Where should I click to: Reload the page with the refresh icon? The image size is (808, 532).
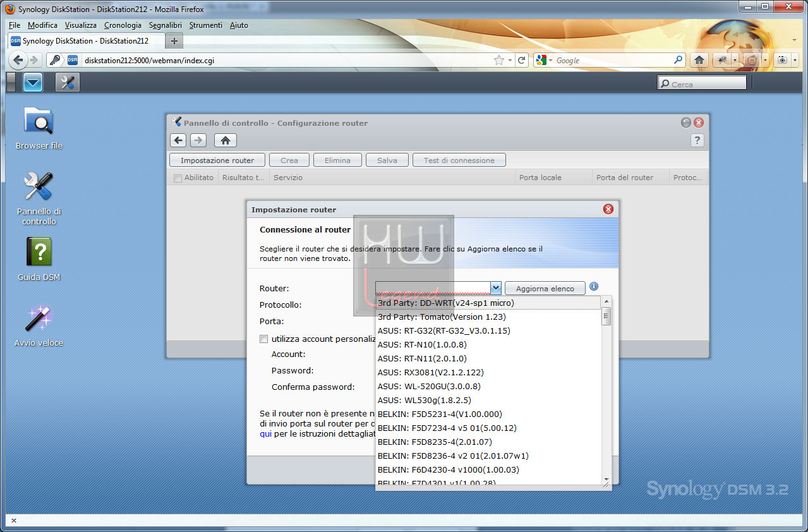pos(521,60)
